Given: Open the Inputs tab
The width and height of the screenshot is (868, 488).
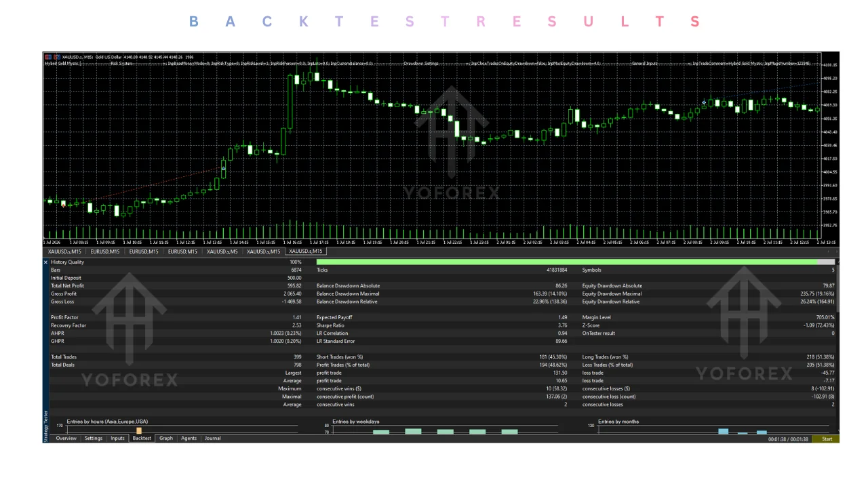Looking at the screenshot, I should point(117,439).
